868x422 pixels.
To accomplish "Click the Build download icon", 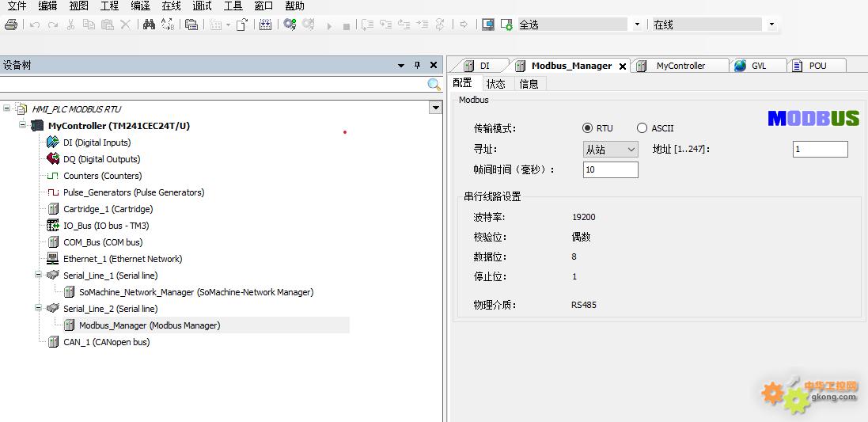I will (266, 25).
